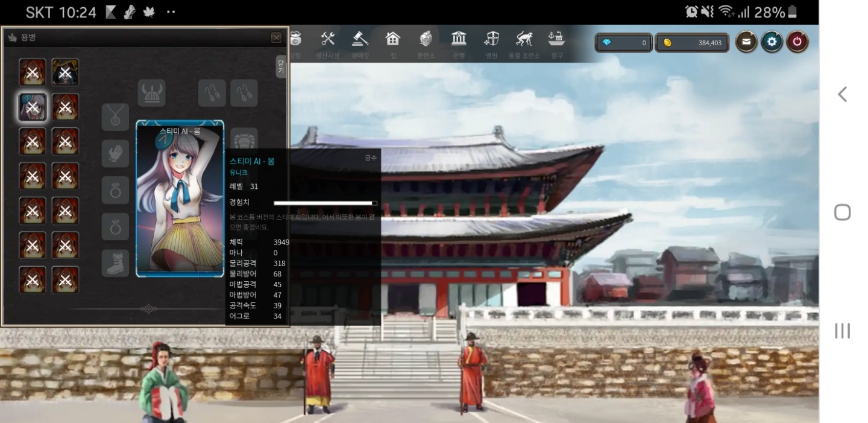This screenshot has width=868, height=423.
Task: Click the 닫기 close tab
Action: tap(281, 66)
